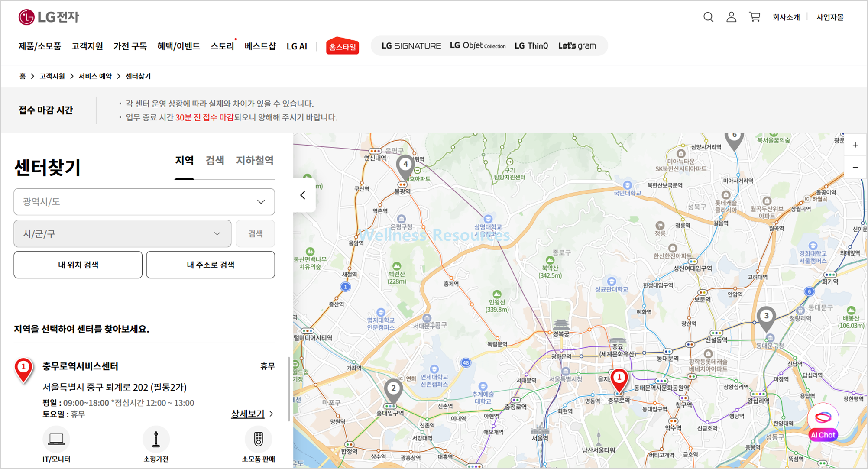Expand the 시/군/구 dropdown
The height and width of the screenshot is (469, 868).
(123, 234)
